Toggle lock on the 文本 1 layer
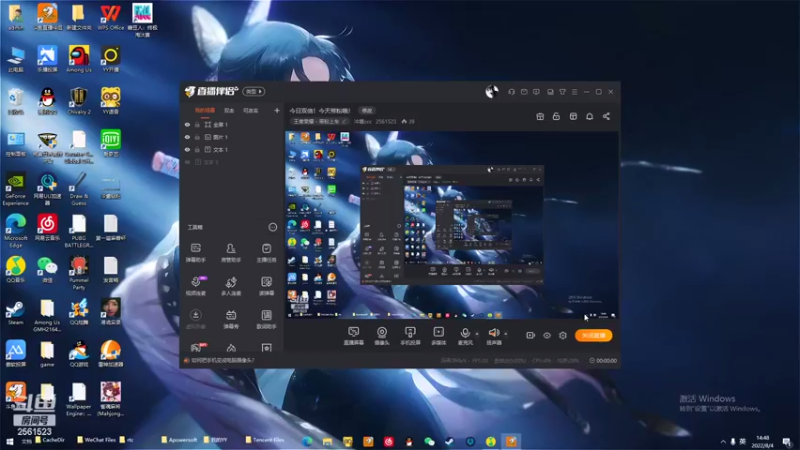Viewport: 800px width, 450px height. click(197, 149)
